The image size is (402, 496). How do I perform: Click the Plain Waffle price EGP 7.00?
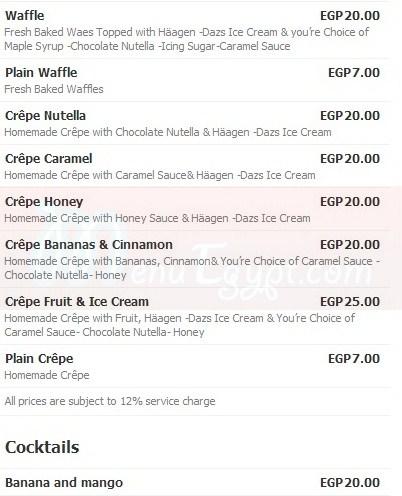click(354, 73)
